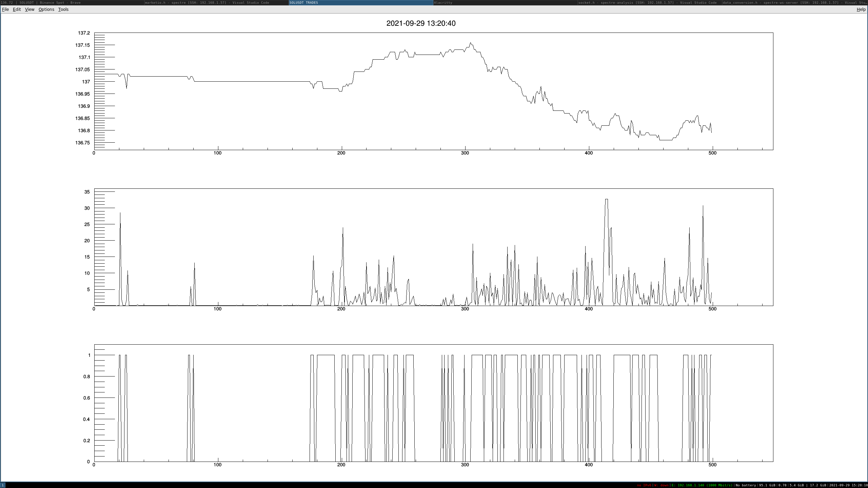Switch to the Alacritty window tab

(x=506, y=2)
